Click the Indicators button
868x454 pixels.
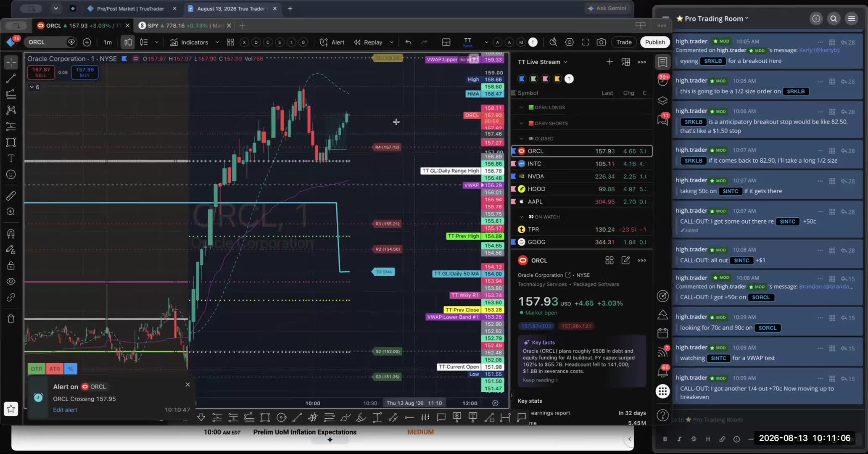(x=189, y=42)
